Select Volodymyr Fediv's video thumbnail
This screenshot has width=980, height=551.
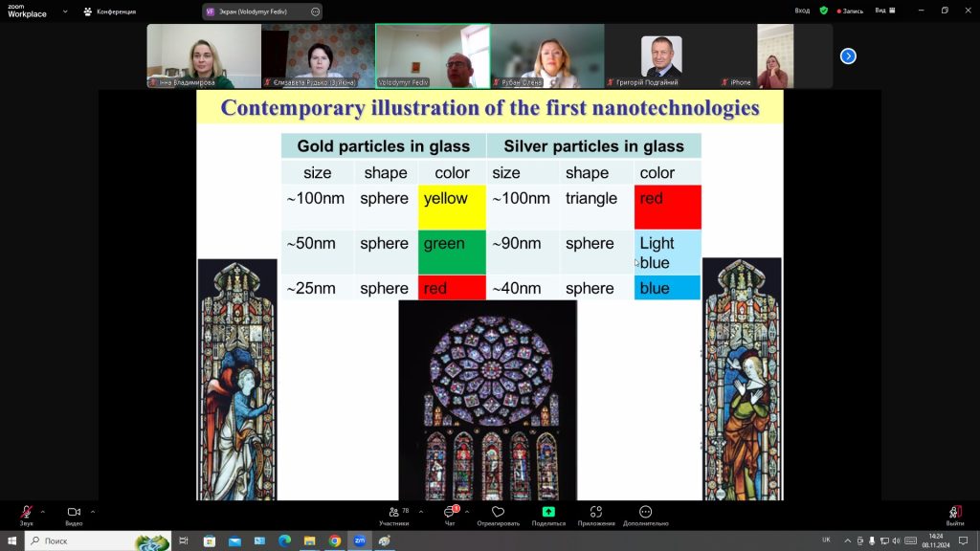tap(433, 55)
